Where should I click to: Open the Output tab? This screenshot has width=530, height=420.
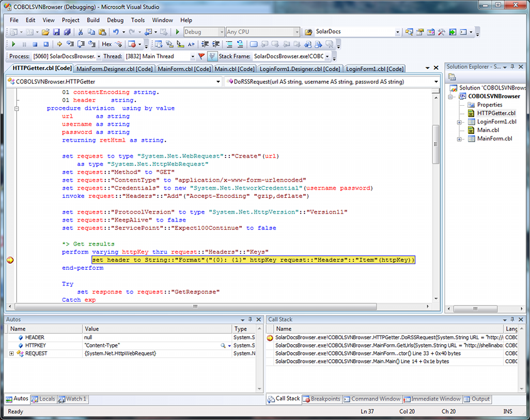(x=477, y=399)
